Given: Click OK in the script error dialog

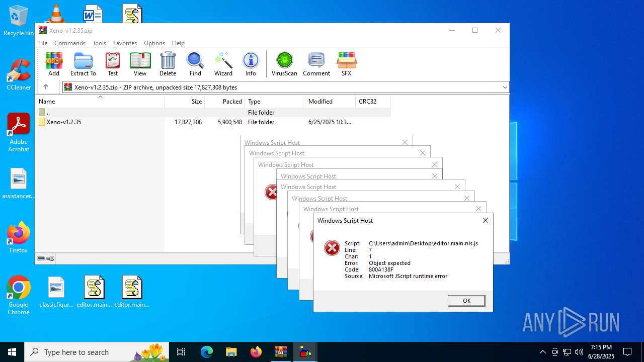Looking at the screenshot, I should click(x=466, y=301).
